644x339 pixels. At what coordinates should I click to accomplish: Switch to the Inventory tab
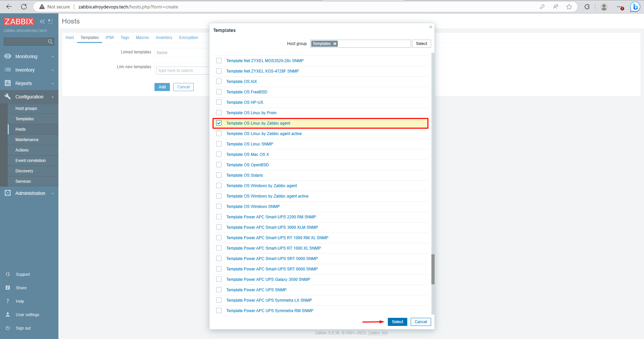(164, 38)
